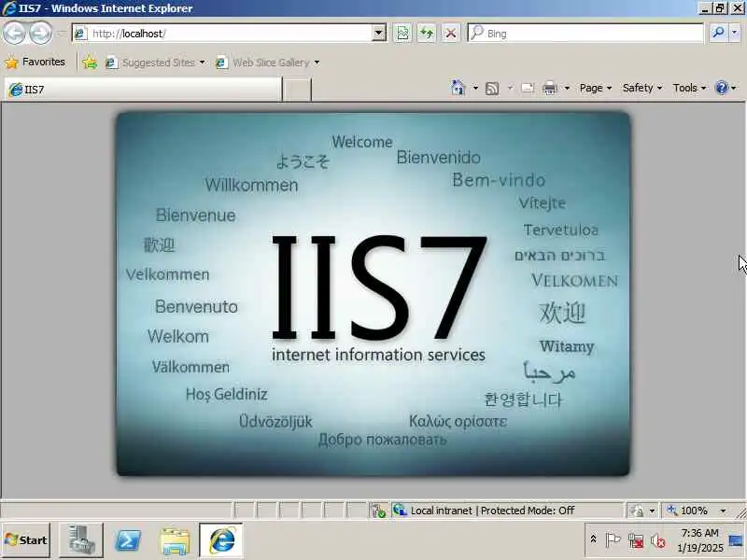Click the Action Center flag icon
The width and height of the screenshot is (747, 560).
click(x=613, y=540)
